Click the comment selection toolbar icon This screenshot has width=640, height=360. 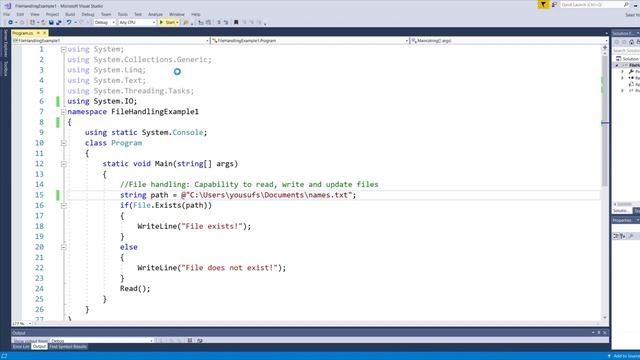click(219, 22)
